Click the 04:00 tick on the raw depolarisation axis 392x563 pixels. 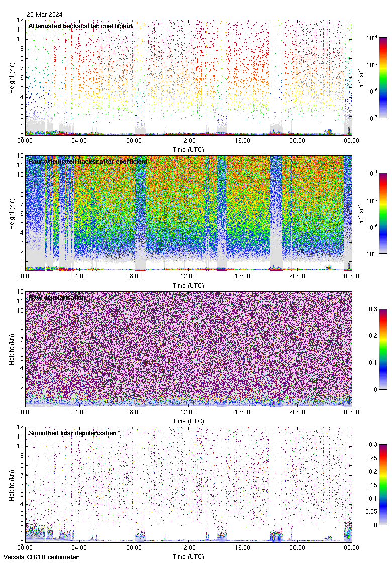pos(79,412)
